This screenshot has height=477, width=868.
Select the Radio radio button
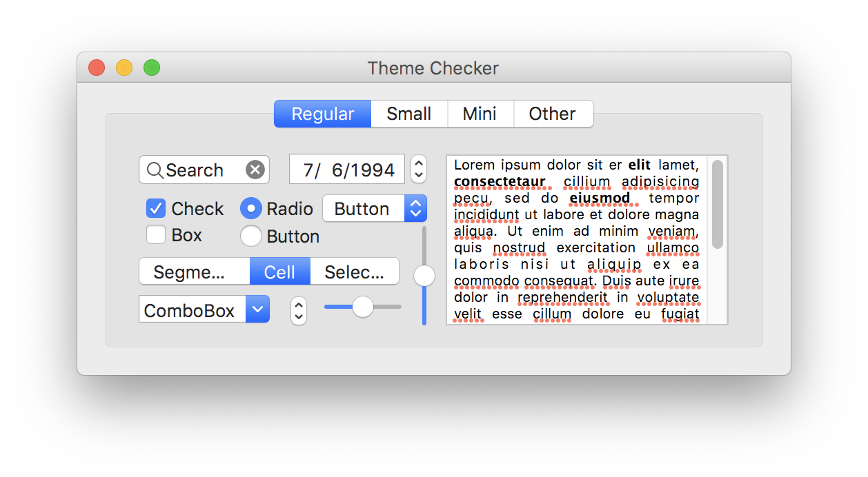(251, 208)
